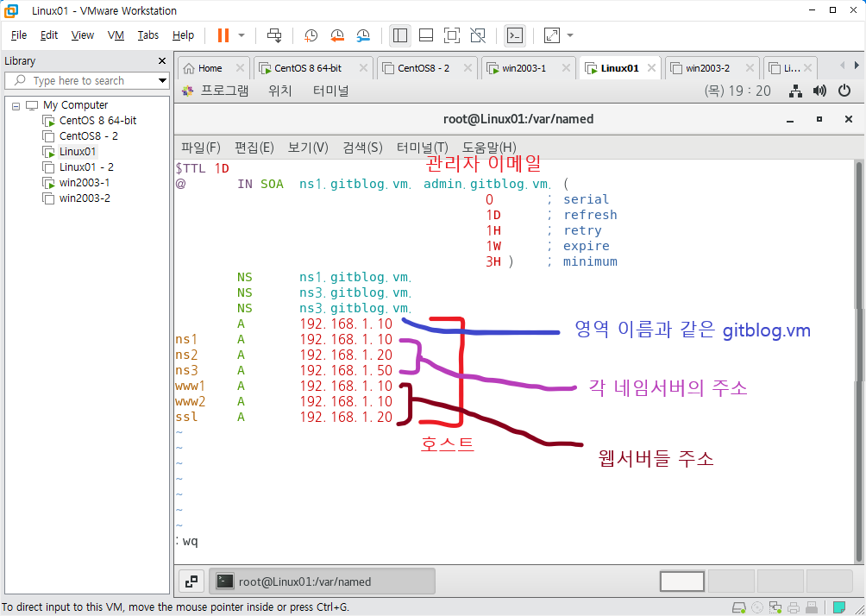Open the 터미널 menu in the top panel
The image size is (866, 616).
coord(331,91)
